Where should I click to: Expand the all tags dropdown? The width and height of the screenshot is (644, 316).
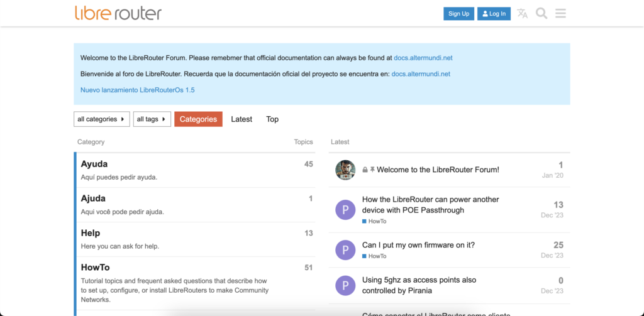[152, 119]
